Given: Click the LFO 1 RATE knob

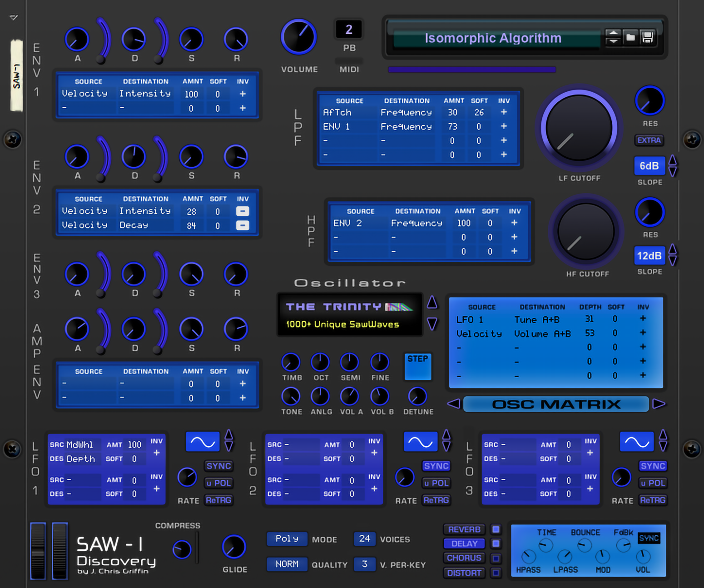Looking at the screenshot, I should [187, 477].
